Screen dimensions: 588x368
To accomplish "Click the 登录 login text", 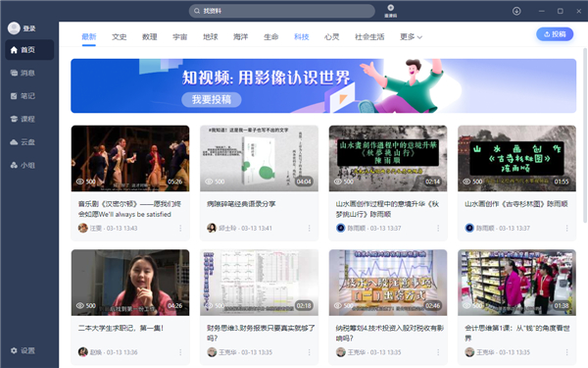I will tap(28, 28).
